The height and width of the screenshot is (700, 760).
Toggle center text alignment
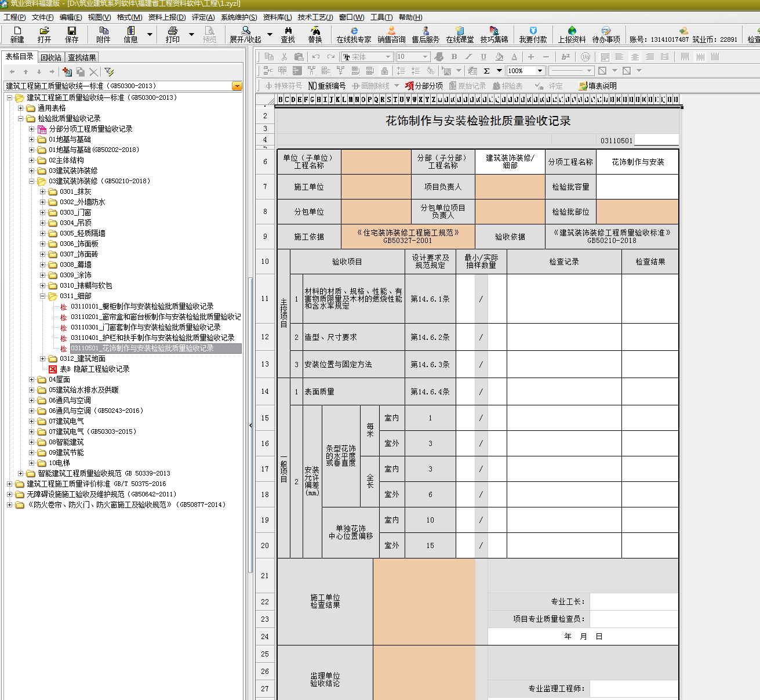click(635, 56)
